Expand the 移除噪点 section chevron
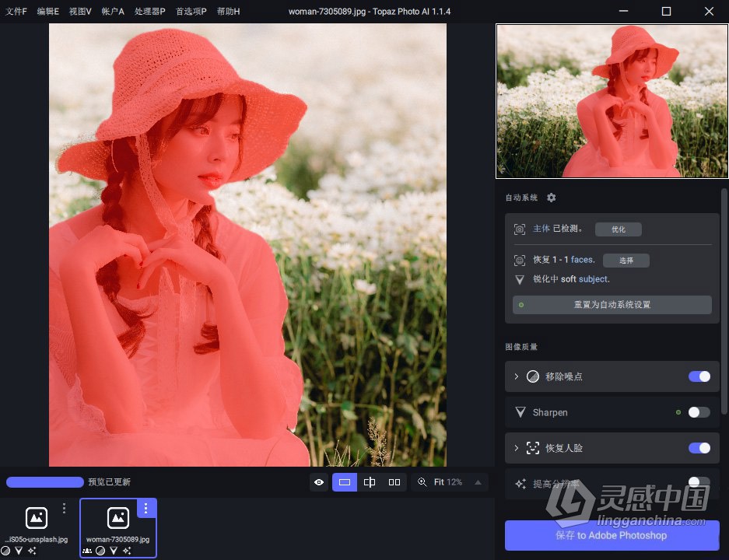 pyautogui.click(x=516, y=376)
